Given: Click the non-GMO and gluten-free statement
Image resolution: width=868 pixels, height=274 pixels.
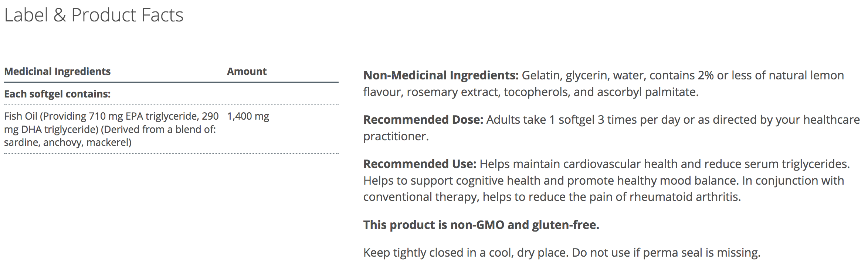Looking at the screenshot, I should (x=481, y=225).
